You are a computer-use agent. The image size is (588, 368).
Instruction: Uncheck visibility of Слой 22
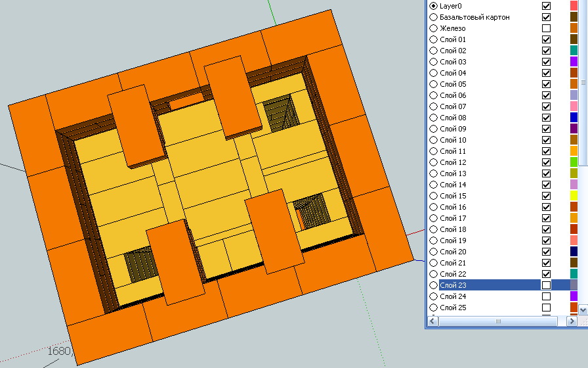click(x=546, y=274)
